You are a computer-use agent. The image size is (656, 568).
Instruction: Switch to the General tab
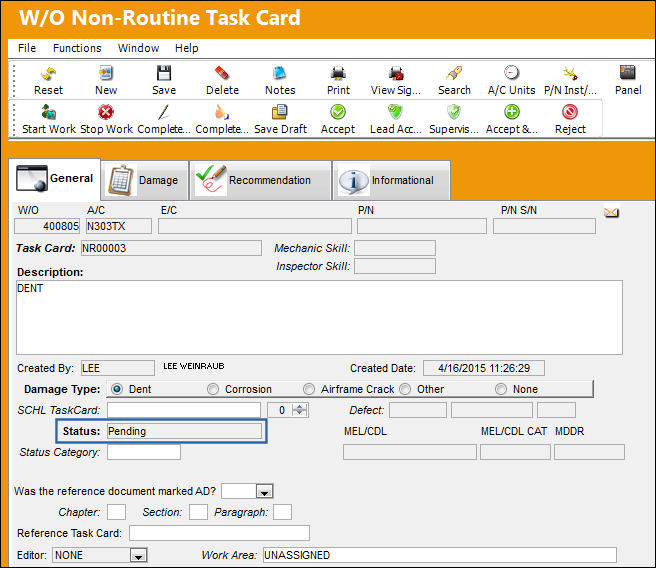[55, 179]
